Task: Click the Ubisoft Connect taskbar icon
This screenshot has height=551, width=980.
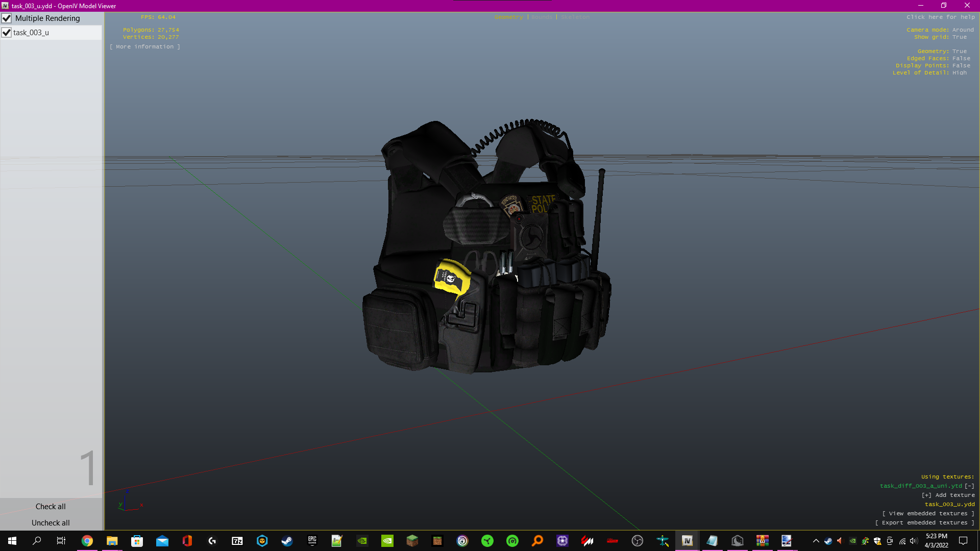Action: pos(462,541)
